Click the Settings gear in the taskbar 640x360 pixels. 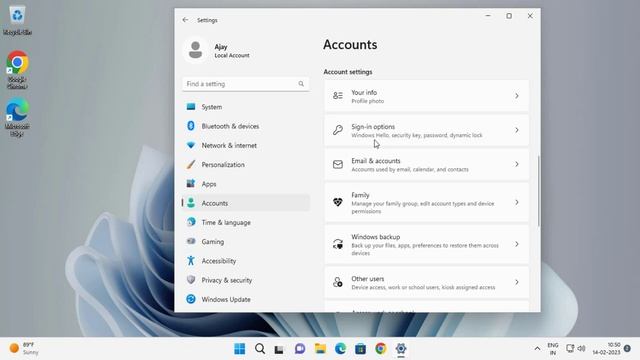[x=401, y=349]
